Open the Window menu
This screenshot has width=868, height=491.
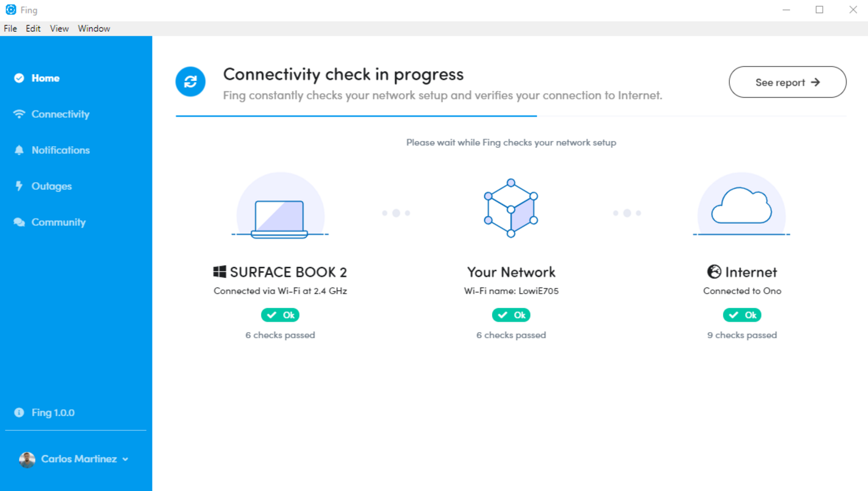(93, 28)
